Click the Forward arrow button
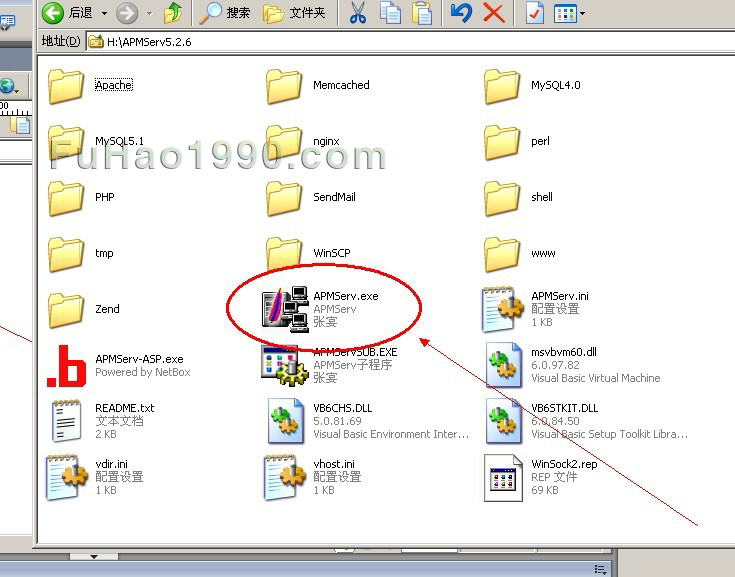Screen dimensions: 735x577 [127, 13]
